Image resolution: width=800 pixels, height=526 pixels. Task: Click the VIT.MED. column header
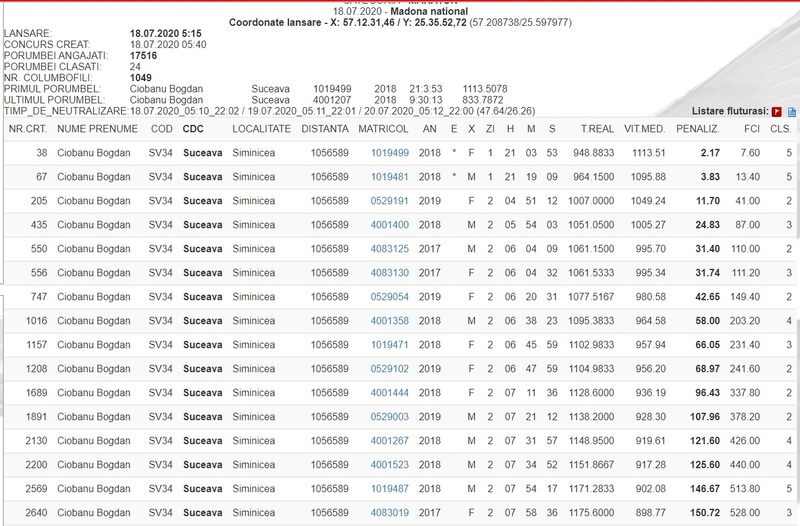coord(645,129)
